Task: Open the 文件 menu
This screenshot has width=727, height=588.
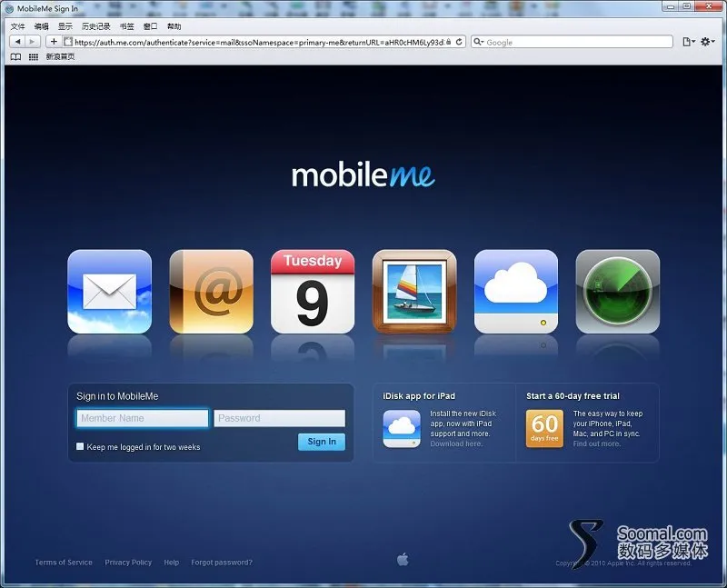Action: pyautogui.click(x=17, y=26)
